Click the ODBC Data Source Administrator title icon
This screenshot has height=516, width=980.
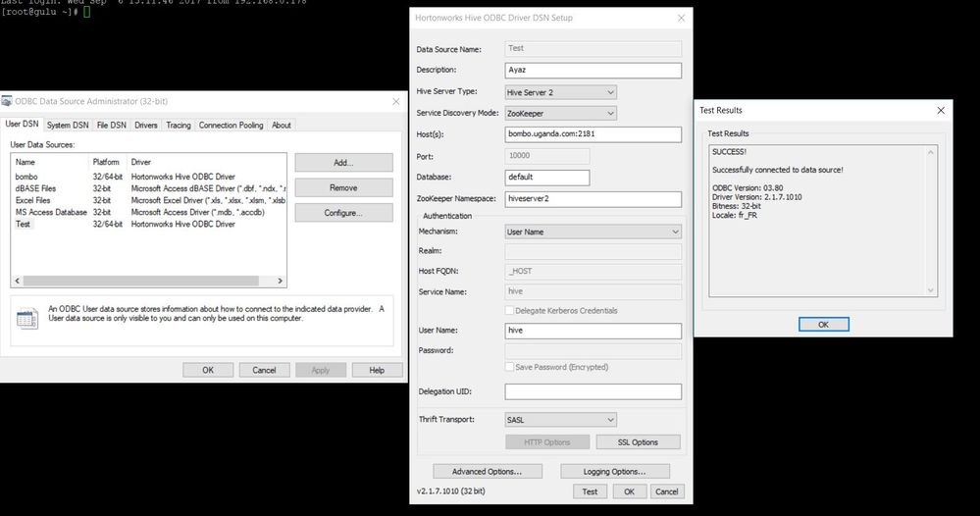tap(8, 101)
